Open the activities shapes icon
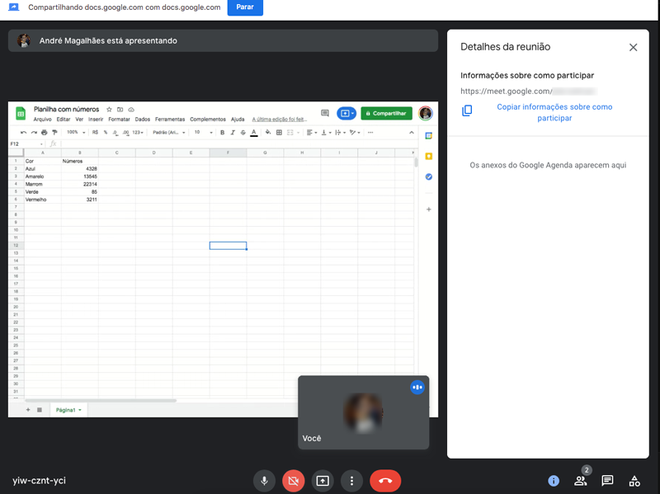The height and width of the screenshot is (494, 660). (634, 481)
